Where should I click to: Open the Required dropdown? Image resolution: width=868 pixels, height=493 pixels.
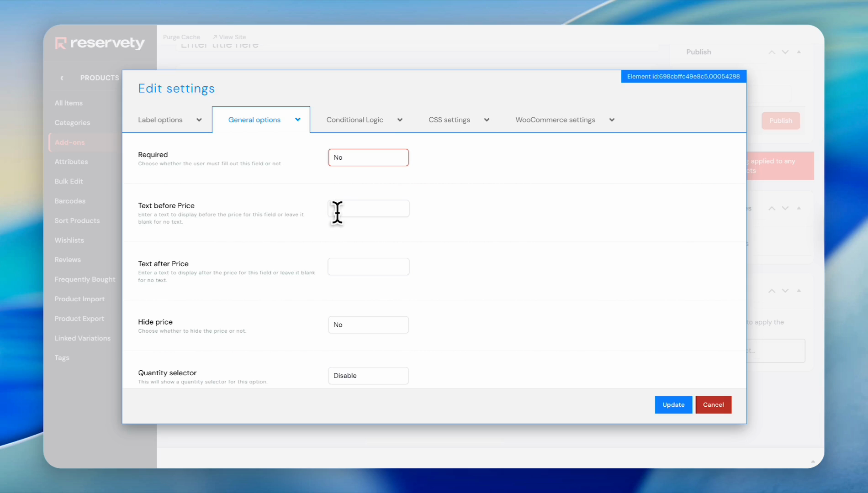pyautogui.click(x=368, y=157)
